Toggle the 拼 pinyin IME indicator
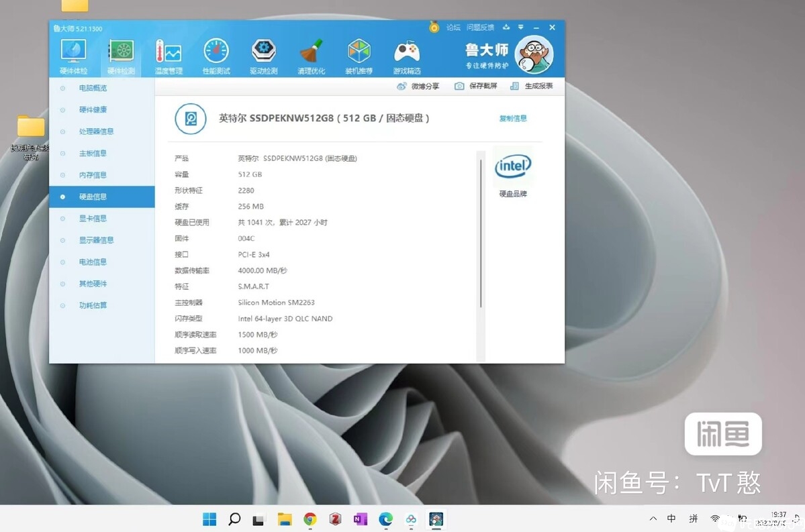Image resolution: width=805 pixels, height=532 pixels. click(694, 519)
